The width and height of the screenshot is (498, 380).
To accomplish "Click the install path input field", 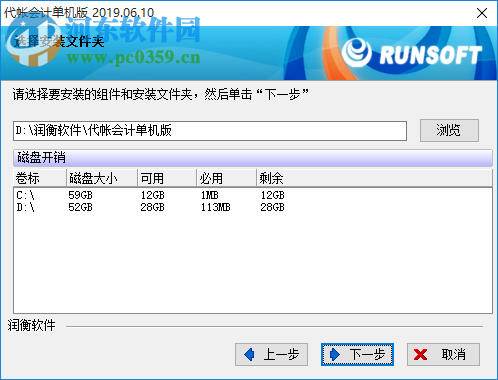I will (x=210, y=131).
